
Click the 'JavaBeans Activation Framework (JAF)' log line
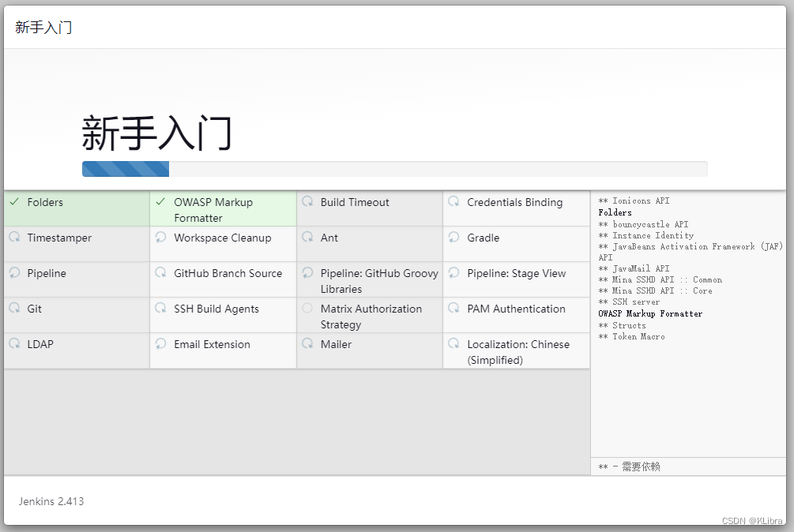pyautogui.click(x=691, y=251)
